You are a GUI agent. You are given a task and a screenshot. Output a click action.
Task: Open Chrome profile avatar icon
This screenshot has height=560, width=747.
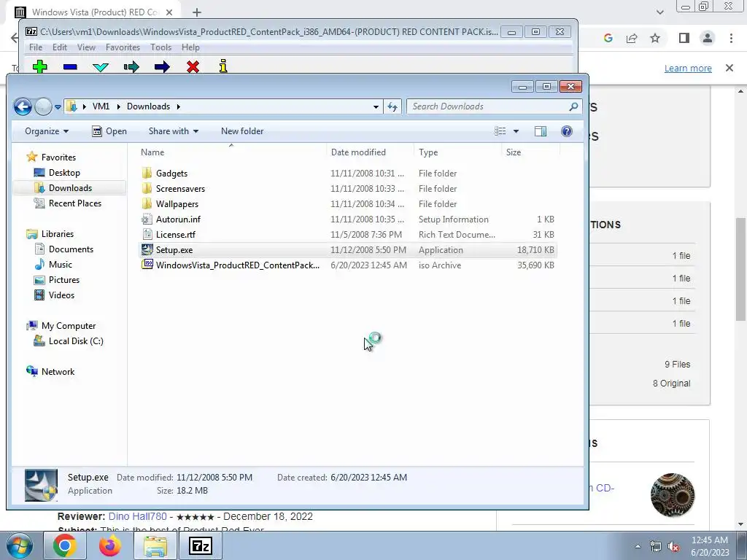(708, 38)
